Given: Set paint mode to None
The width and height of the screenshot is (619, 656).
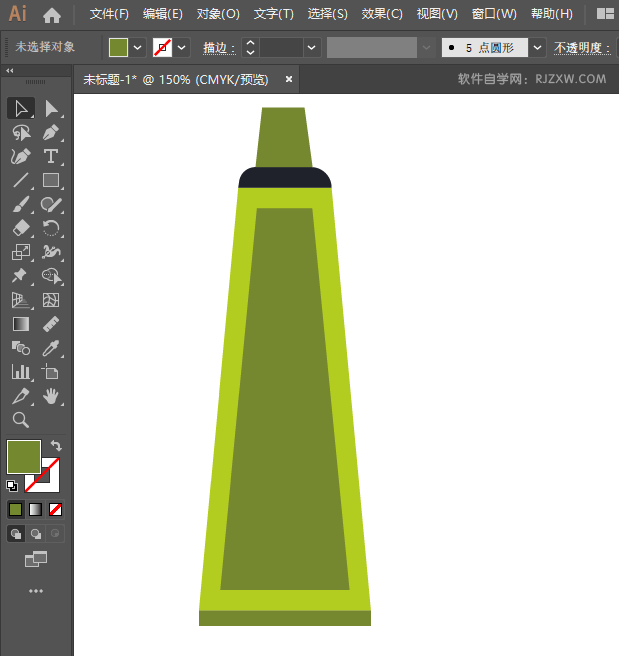Looking at the screenshot, I should 56,509.
